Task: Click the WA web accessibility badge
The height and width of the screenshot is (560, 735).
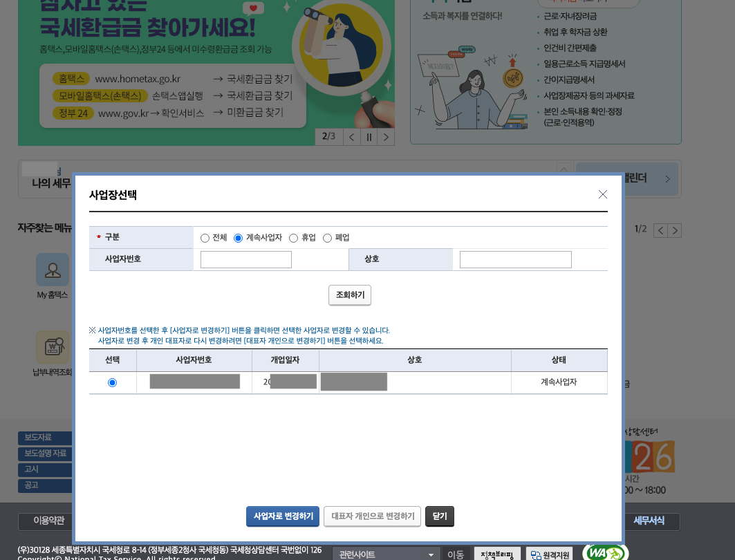Action: (x=605, y=553)
